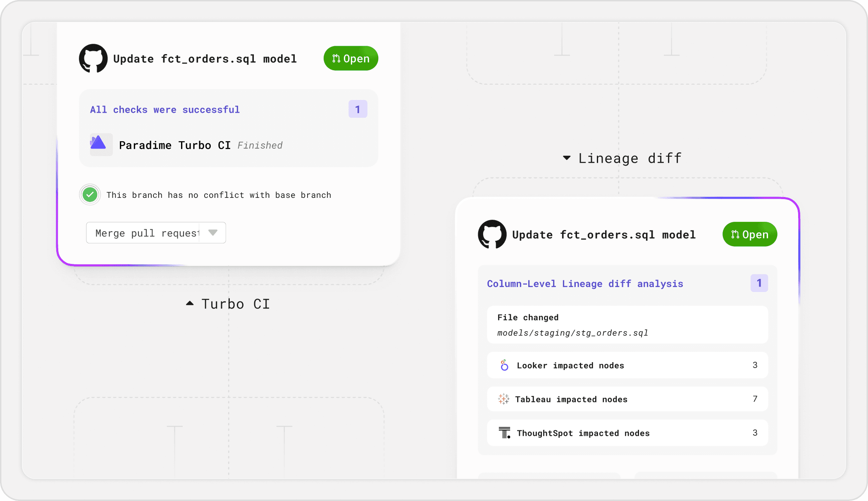Click 'Column-Level Lineage diff analysis' heading

click(x=585, y=284)
